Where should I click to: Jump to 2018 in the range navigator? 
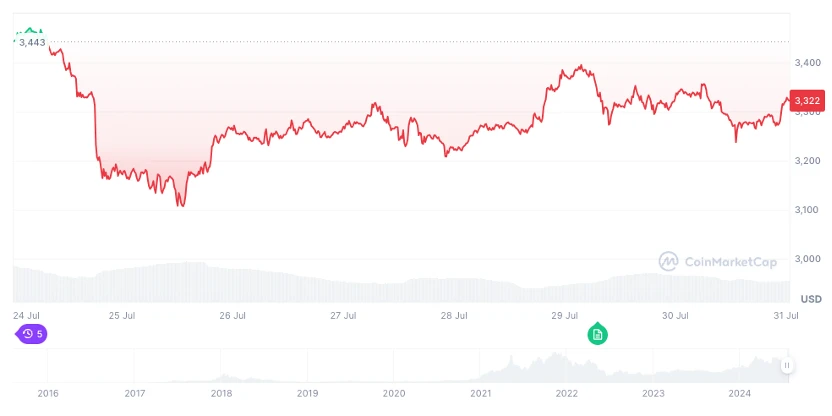coord(221,394)
